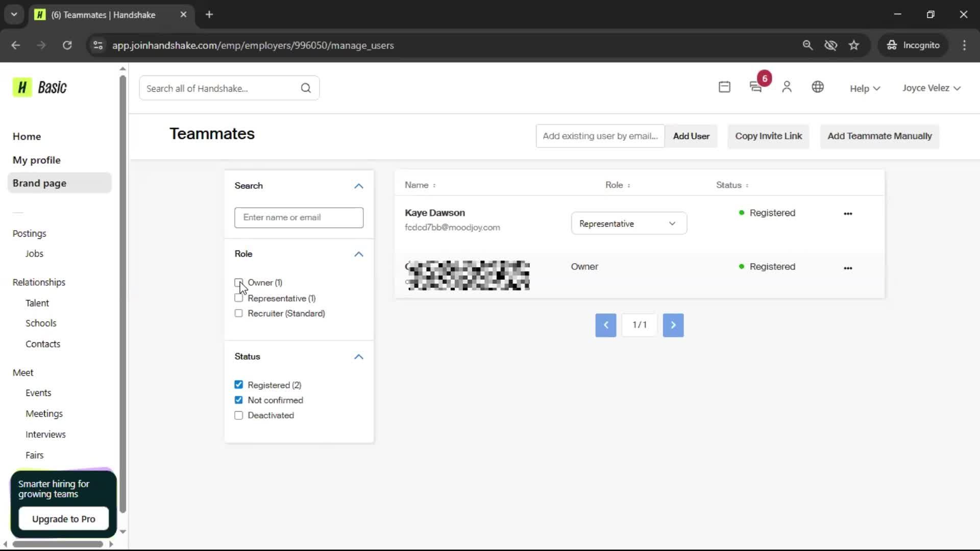
Task: Click the Handshake Basic logo
Action: [40, 88]
